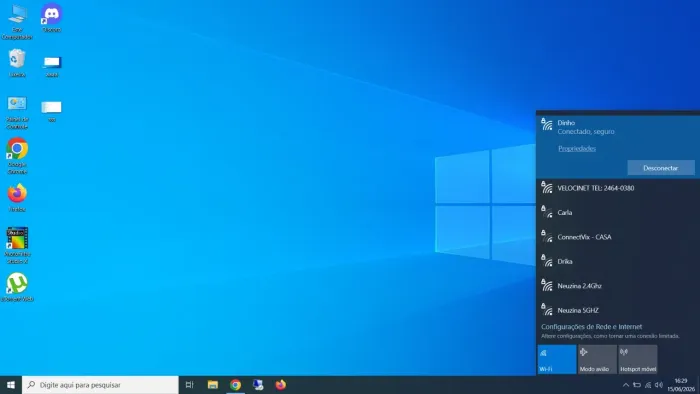Select the Neuzina 2.4Ghz network

(x=618, y=286)
